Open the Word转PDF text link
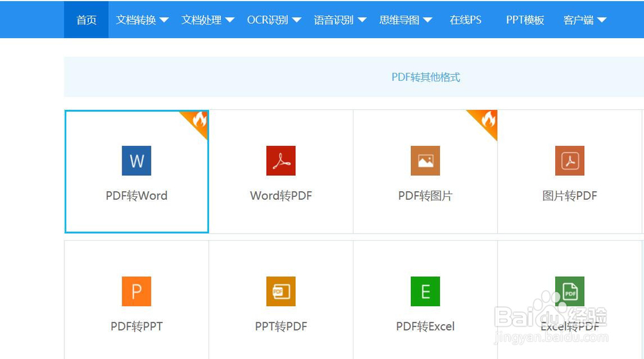This screenshot has width=644, height=359. click(x=281, y=196)
